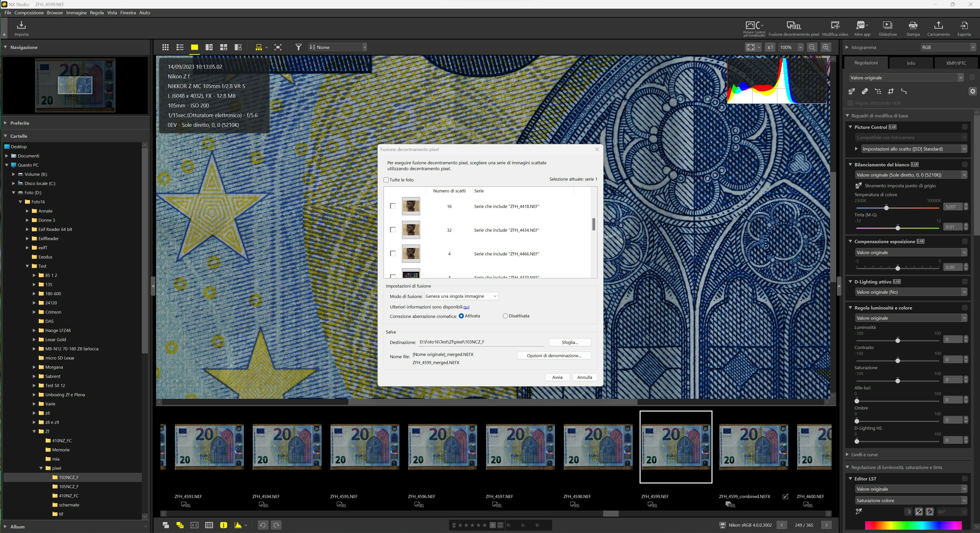The image size is (980, 533).
Task: Rotate image clockwise
Action: 277,525
